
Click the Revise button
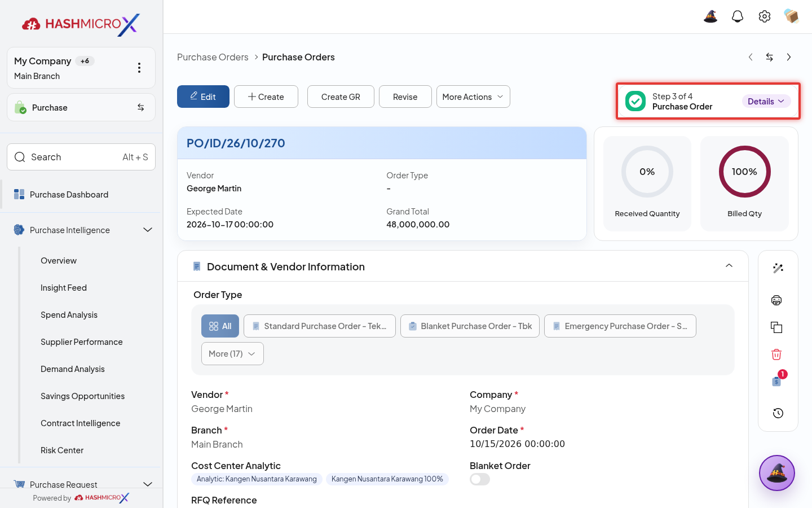tap(405, 97)
